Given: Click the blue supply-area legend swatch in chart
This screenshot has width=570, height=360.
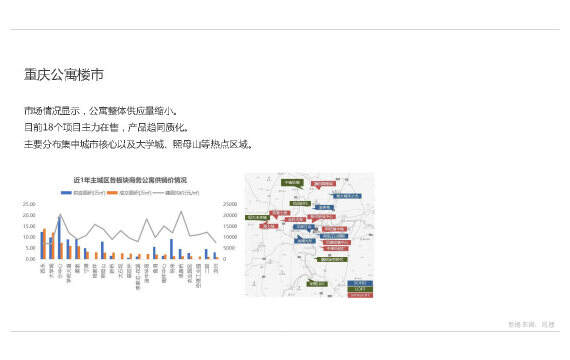Looking at the screenshot, I should pyautogui.click(x=66, y=193).
